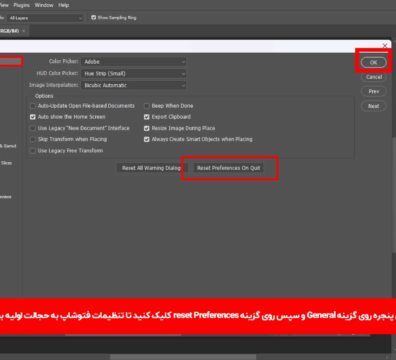Image resolution: width=396 pixels, height=360 pixels.
Task: Close the Preferences dialog
Action: pyautogui.click(x=385, y=45)
